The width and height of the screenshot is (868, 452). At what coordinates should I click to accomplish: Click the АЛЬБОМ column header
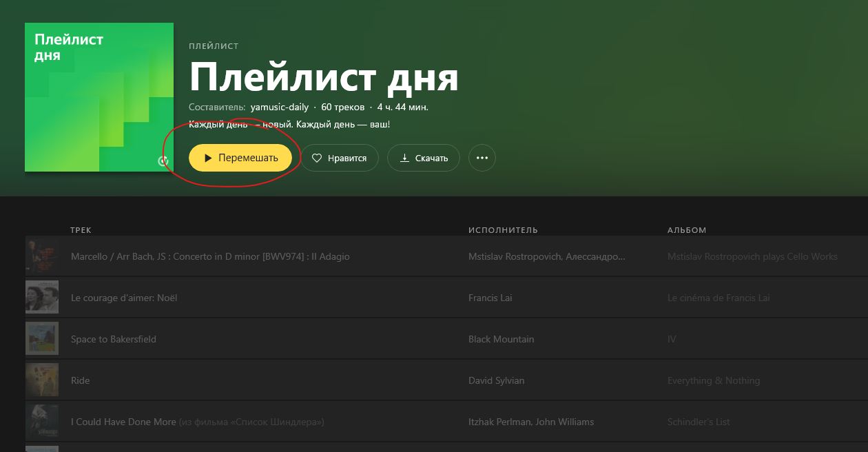point(687,230)
